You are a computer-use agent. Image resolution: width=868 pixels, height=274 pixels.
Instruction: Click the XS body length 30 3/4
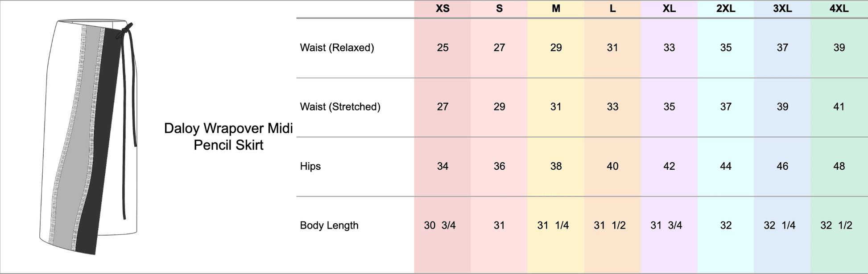tap(440, 225)
